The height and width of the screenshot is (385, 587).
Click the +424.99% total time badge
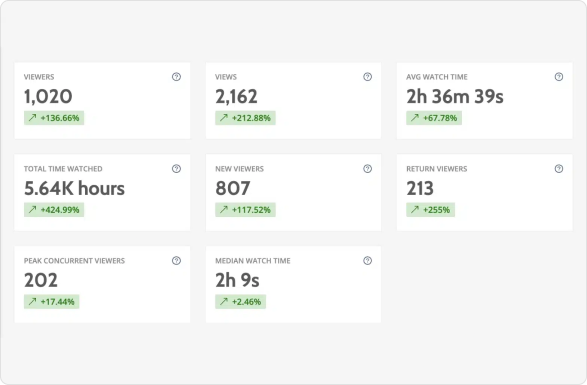[x=54, y=210]
